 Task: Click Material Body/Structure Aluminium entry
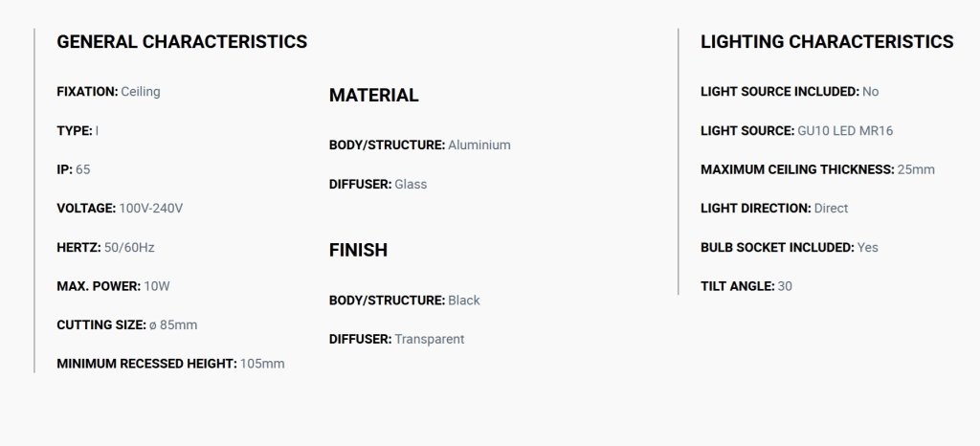pos(420,145)
